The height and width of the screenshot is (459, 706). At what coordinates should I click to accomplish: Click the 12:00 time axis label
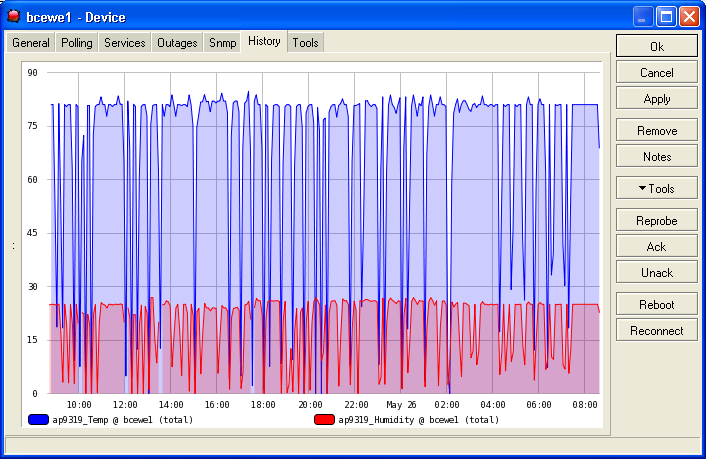coord(125,404)
